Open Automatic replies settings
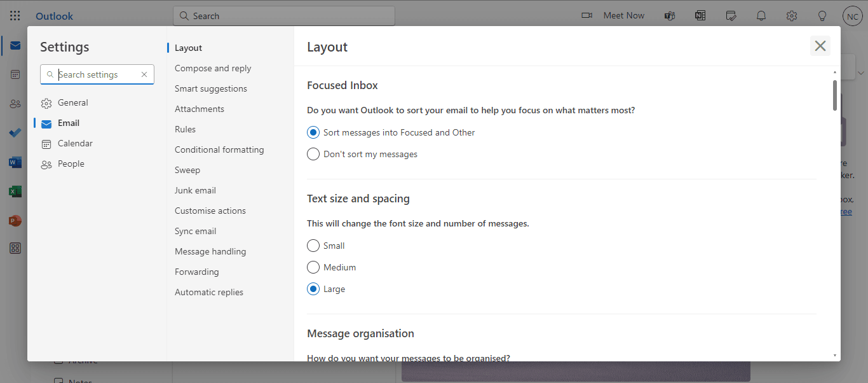 209,292
